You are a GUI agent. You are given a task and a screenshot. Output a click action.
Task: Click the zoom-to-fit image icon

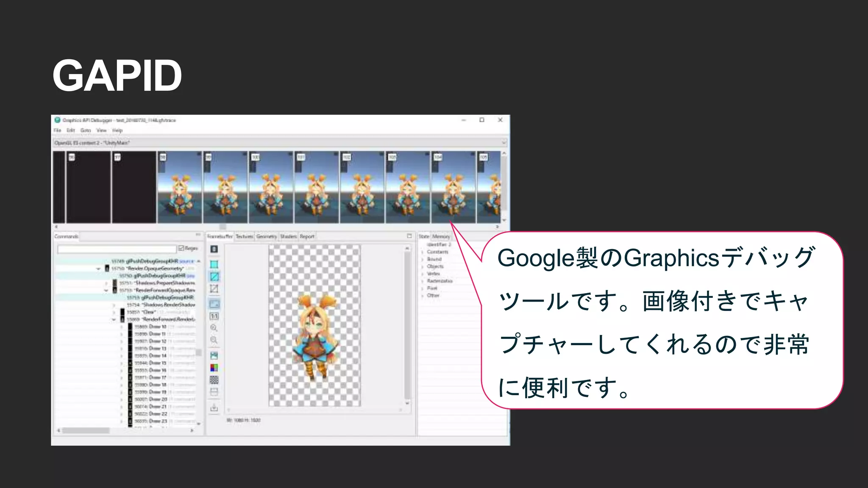click(x=214, y=304)
